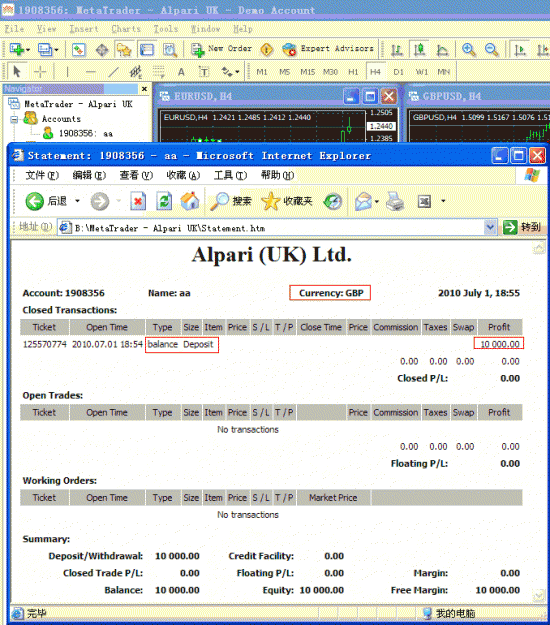Select the Fibonacci Retracement tool
This screenshot has width=550, height=625.
click(x=159, y=72)
